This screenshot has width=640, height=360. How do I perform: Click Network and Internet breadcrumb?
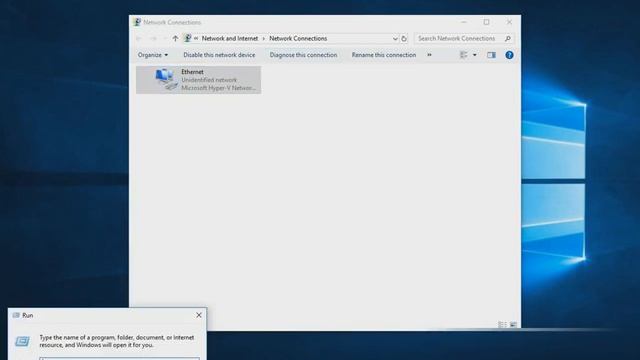230,38
